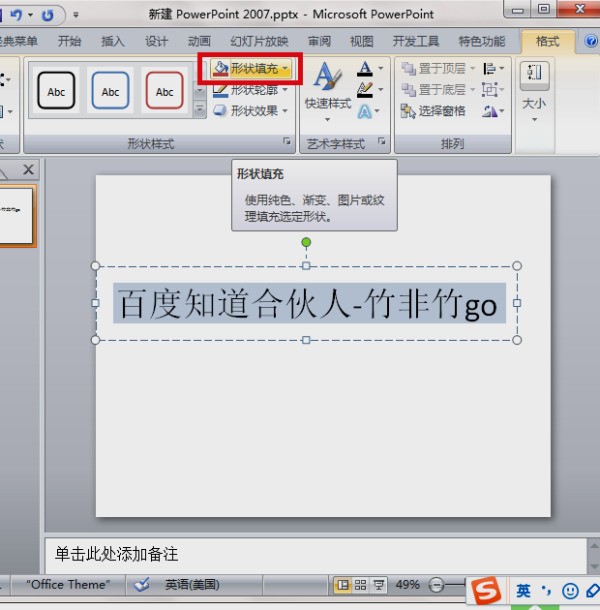Select the slide 1 thumbnail
Viewport: 600px width, 610px height.
[x=16, y=214]
